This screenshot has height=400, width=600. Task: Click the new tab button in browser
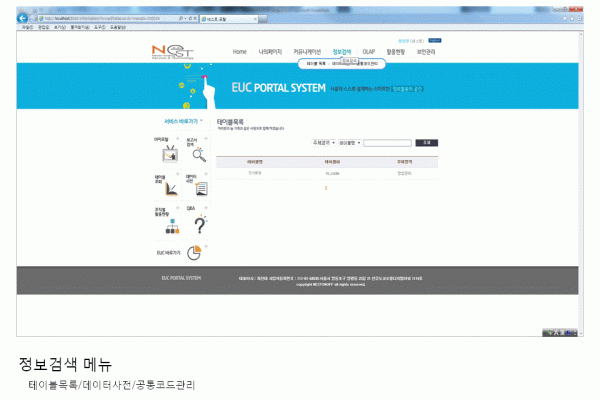262,19
